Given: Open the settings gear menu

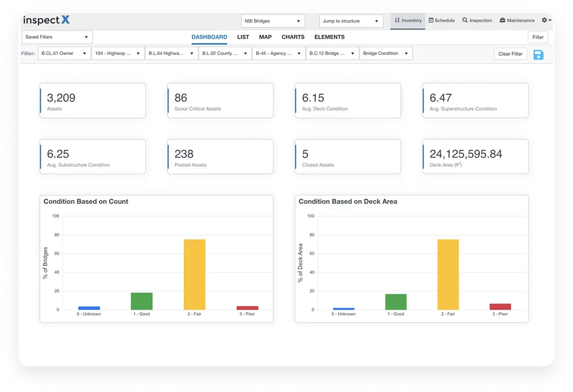Looking at the screenshot, I should (545, 20).
